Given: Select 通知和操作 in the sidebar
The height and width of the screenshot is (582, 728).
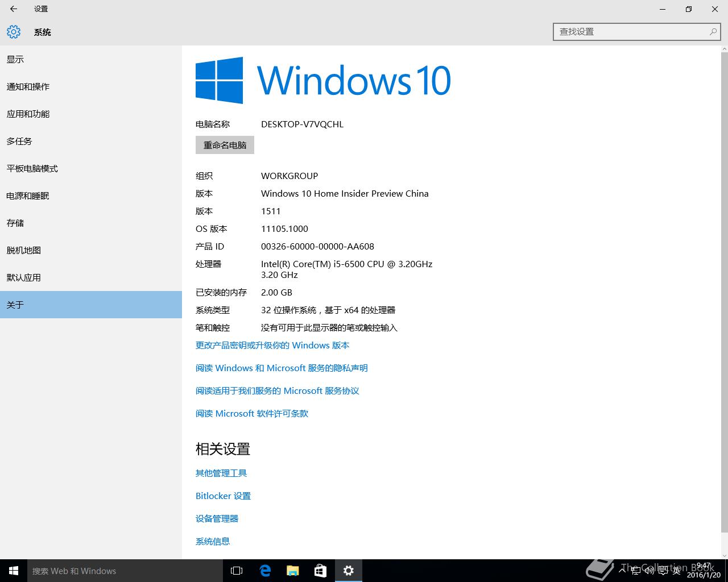Looking at the screenshot, I should (91, 86).
